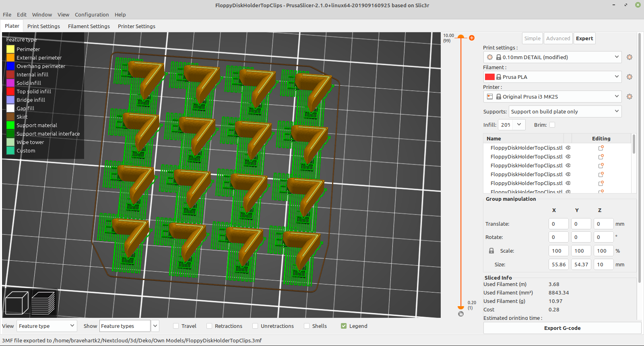The height and width of the screenshot is (346, 644).
Task: Click upper layer slider handle
Action: [461, 37]
